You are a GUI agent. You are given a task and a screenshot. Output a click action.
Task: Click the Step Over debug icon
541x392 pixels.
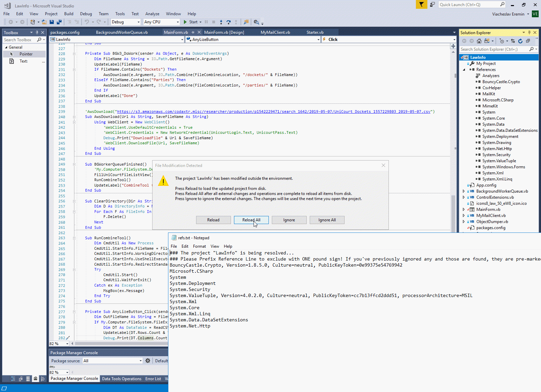(x=229, y=22)
